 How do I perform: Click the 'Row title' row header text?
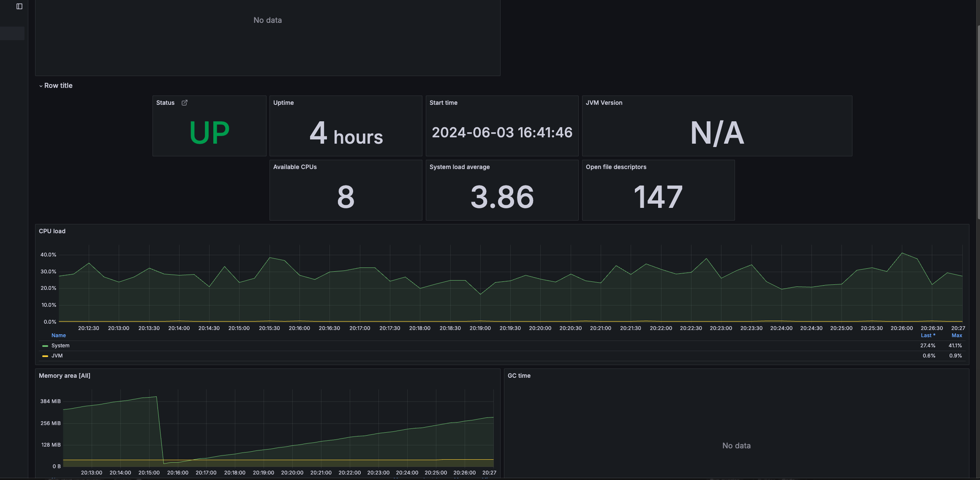58,85
